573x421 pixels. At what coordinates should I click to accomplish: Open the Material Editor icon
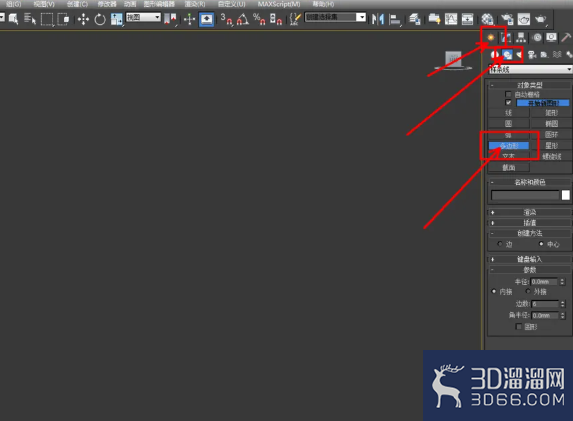[487, 19]
